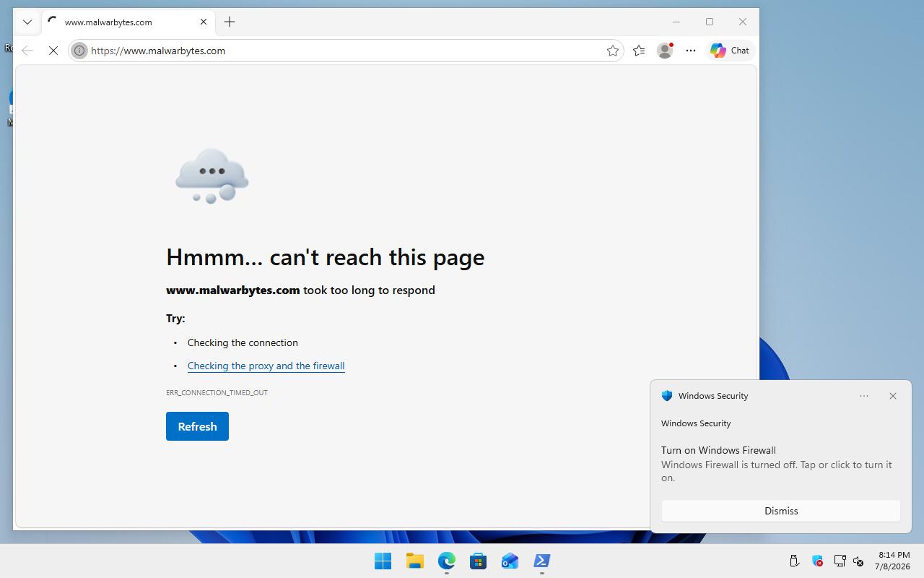Open network status tray icon
The width and height of the screenshot is (924, 578).
pyautogui.click(x=840, y=561)
